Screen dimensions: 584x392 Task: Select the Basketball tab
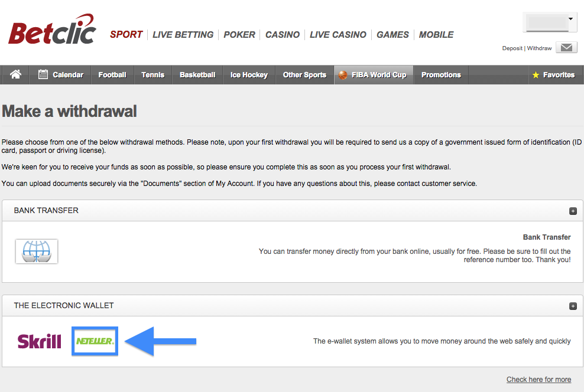(x=197, y=75)
